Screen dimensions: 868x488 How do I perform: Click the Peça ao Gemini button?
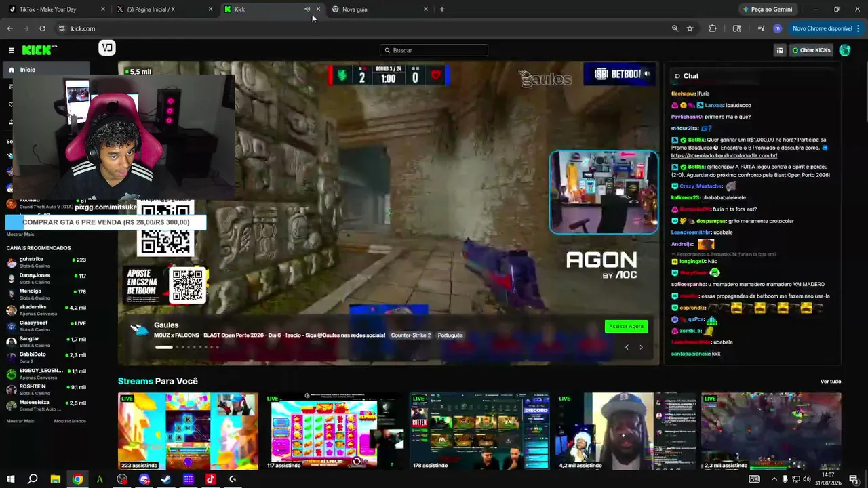[768, 9]
